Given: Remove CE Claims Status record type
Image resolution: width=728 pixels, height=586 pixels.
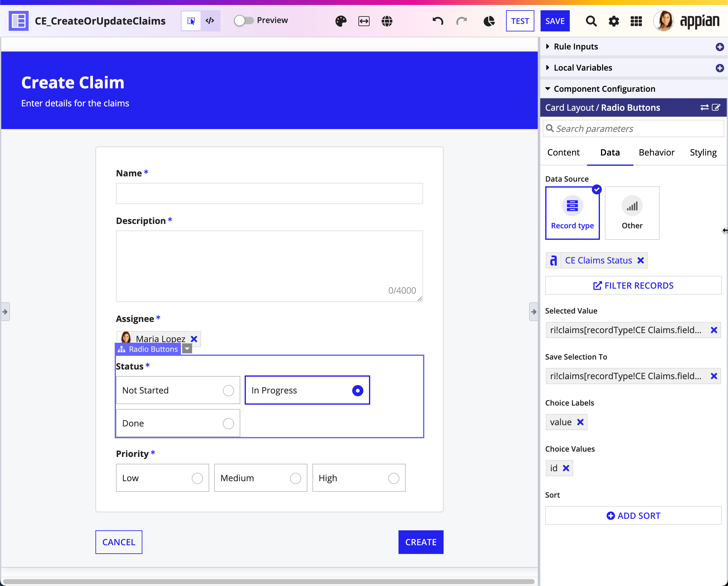Looking at the screenshot, I should pos(641,260).
